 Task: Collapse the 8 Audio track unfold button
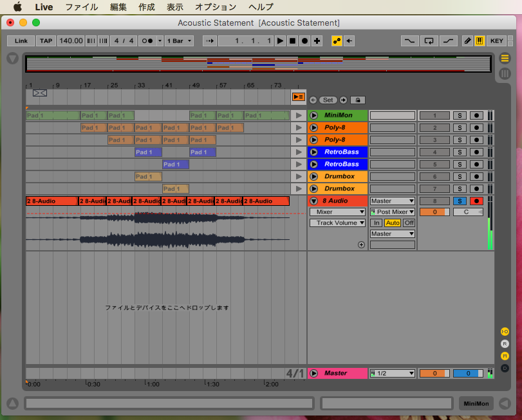[x=313, y=201]
